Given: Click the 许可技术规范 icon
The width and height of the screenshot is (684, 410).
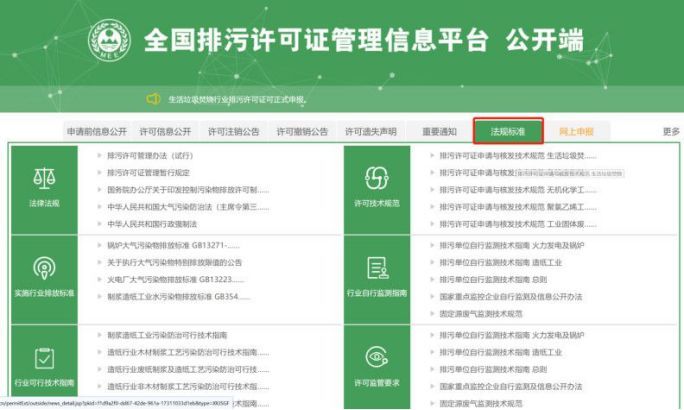Looking at the screenshot, I should click(376, 178).
